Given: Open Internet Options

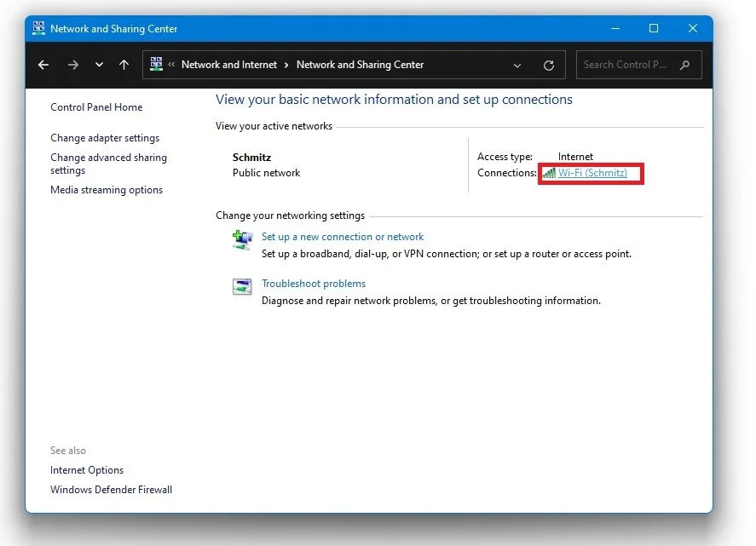Looking at the screenshot, I should tap(87, 469).
